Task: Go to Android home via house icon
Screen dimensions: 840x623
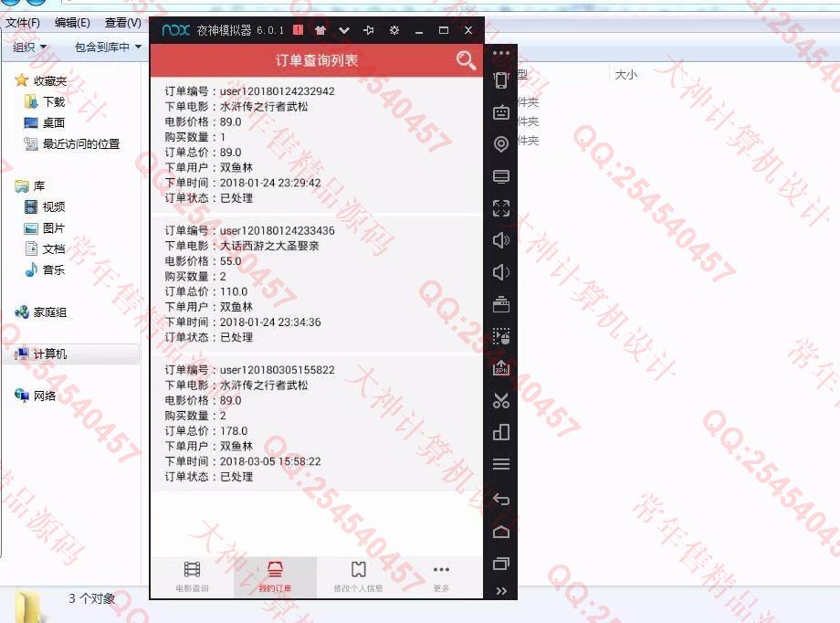Action: [501, 532]
